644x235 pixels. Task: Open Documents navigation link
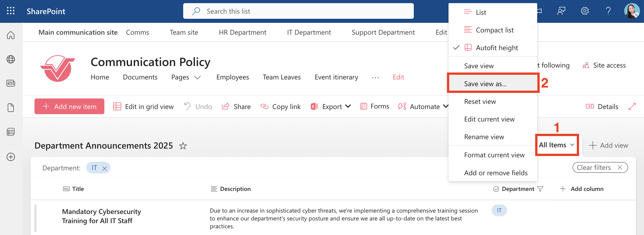coord(140,77)
